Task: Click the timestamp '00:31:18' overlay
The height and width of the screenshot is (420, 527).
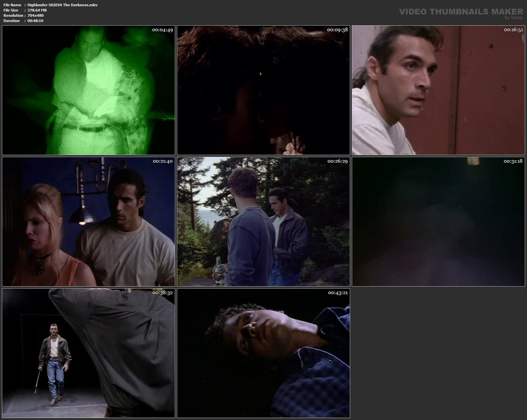Action: (x=513, y=162)
